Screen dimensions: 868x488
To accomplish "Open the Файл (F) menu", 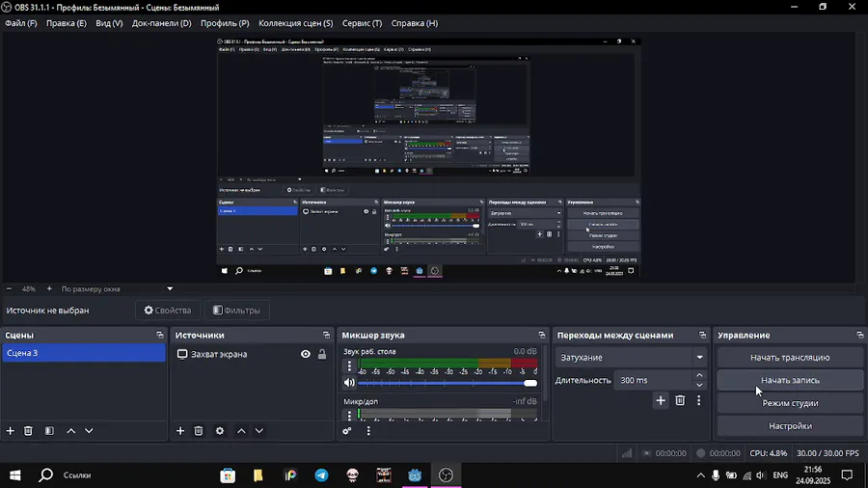I will 21,23.
